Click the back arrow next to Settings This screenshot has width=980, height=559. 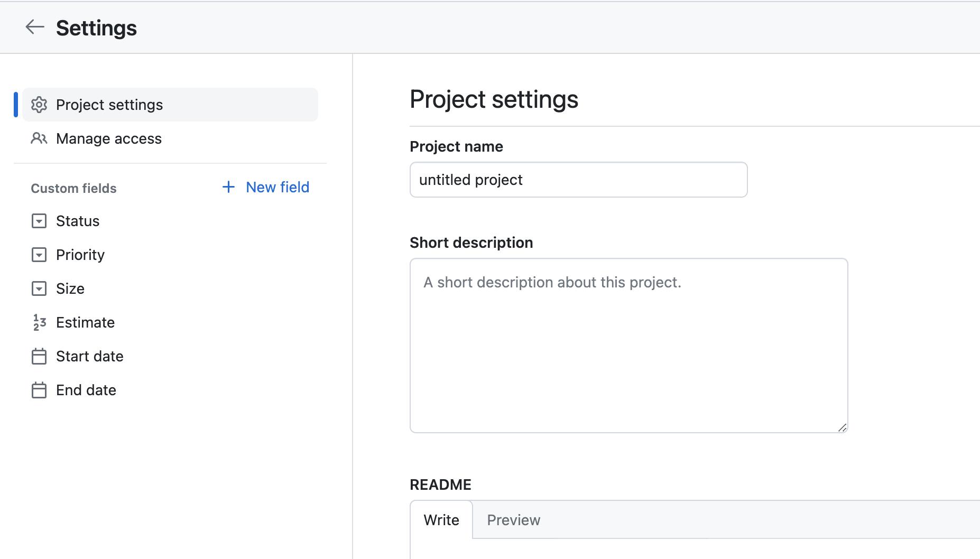pyautogui.click(x=34, y=27)
